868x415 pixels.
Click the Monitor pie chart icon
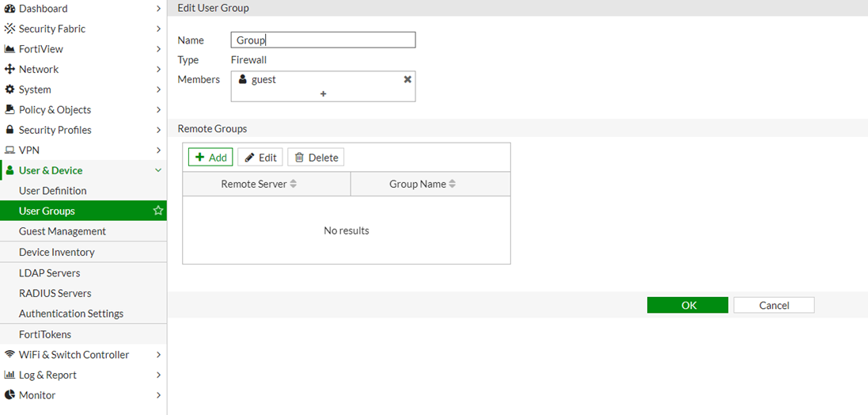(x=10, y=395)
